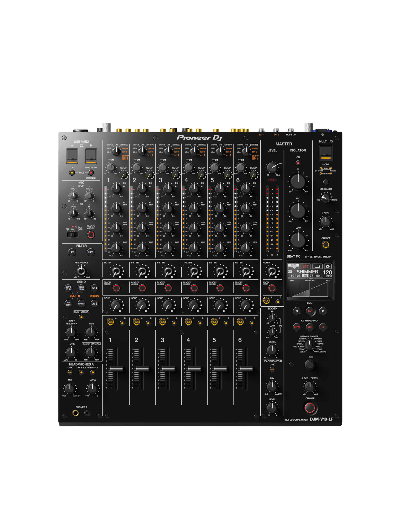Select the DUB ECHO built-in send effect
Viewport: 399px width, 532px height.
(x=69, y=304)
